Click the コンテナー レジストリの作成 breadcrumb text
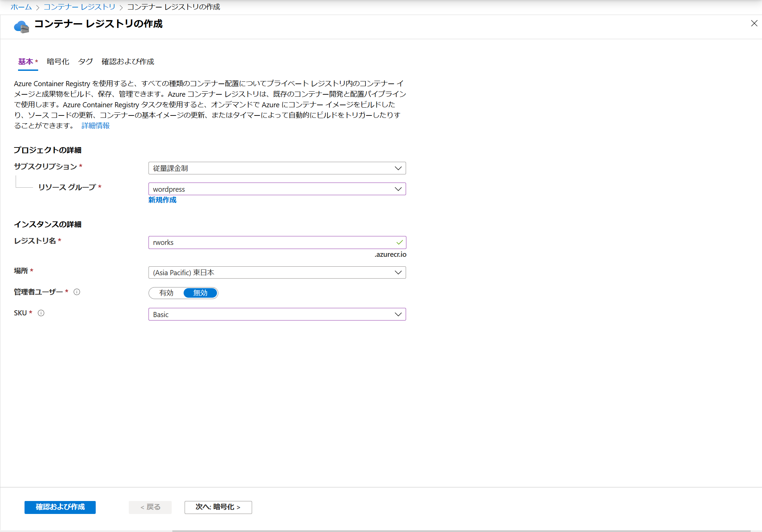Screen dimensions: 762x532 [x=174, y=7]
